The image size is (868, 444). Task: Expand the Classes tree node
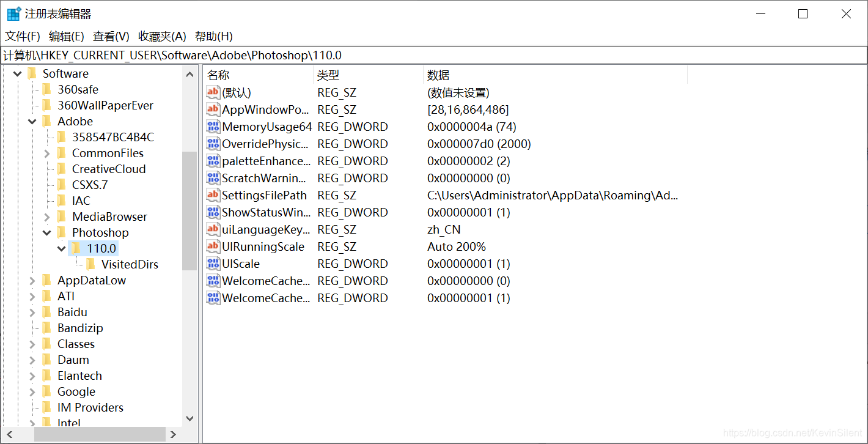[x=32, y=344]
